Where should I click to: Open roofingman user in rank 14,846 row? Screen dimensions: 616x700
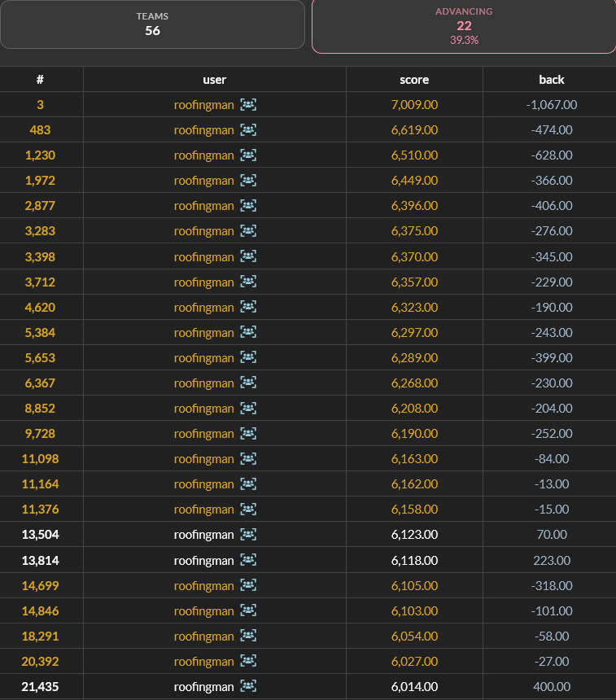point(203,611)
